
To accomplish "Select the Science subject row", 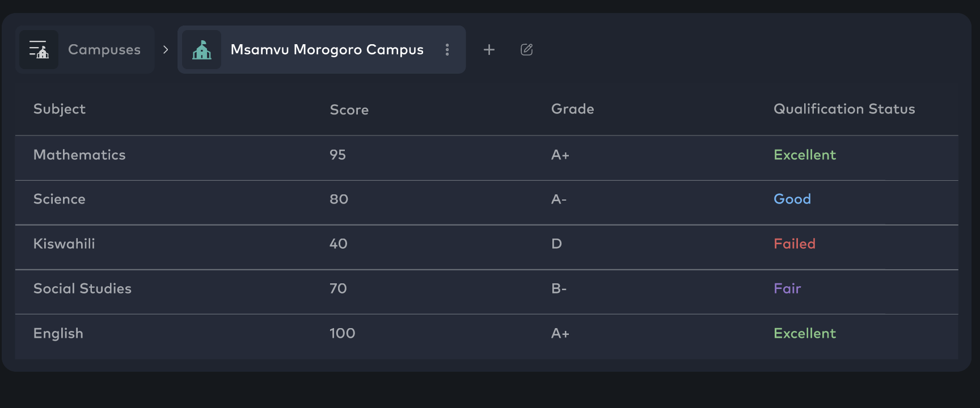I will point(60,199).
